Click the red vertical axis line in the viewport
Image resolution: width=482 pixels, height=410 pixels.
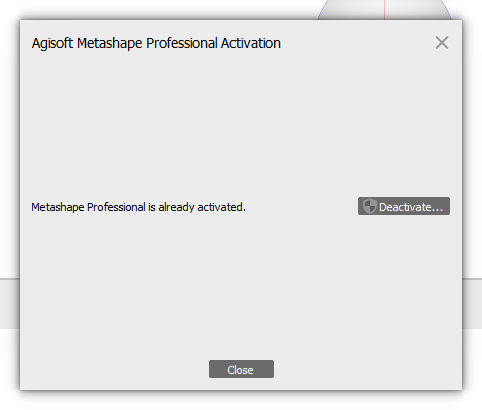[x=384, y=9]
